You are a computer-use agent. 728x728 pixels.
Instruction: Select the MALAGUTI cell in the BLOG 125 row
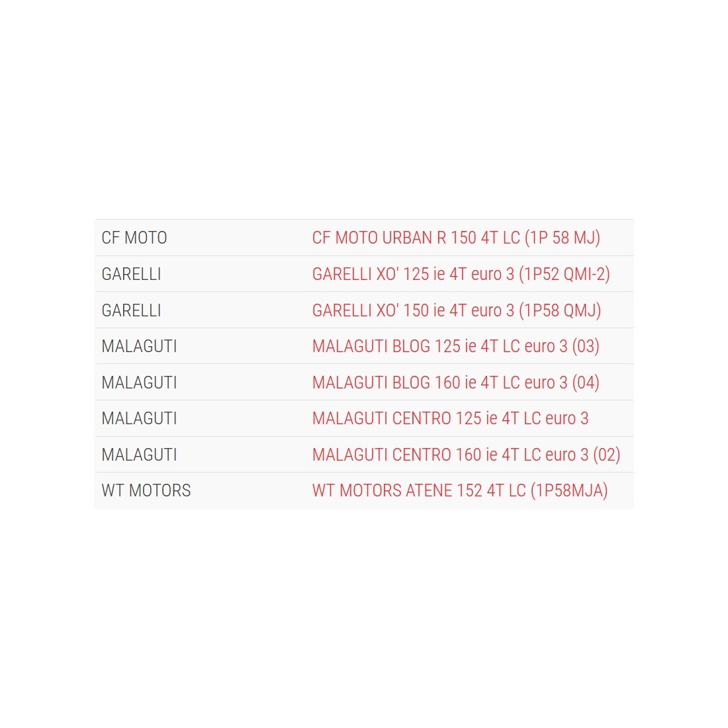coord(139,346)
